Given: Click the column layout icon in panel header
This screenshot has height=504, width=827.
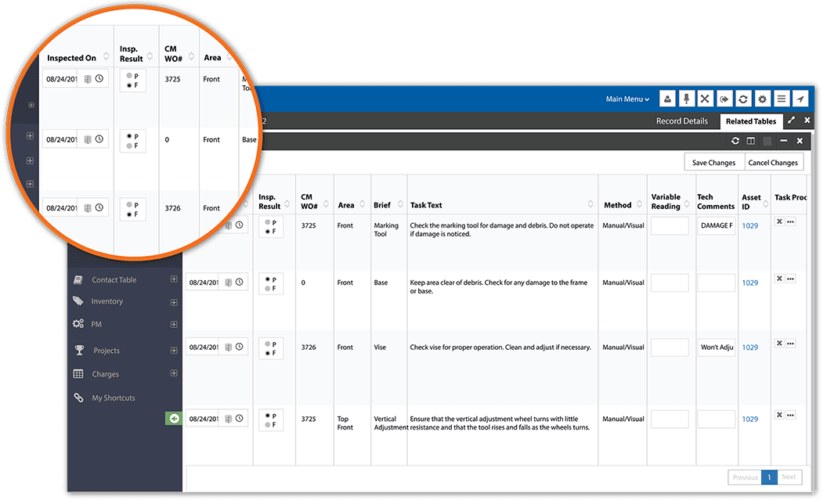Looking at the screenshot, I should coord(751,141).
